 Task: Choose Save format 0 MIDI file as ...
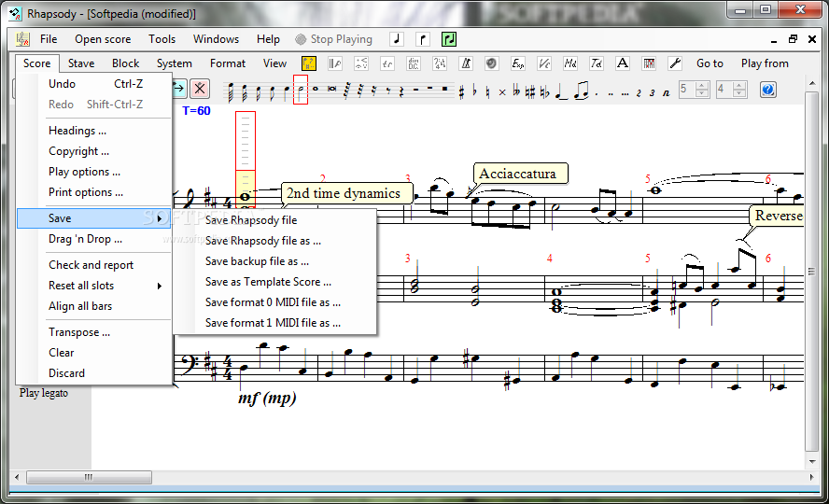tap(274, 302)
